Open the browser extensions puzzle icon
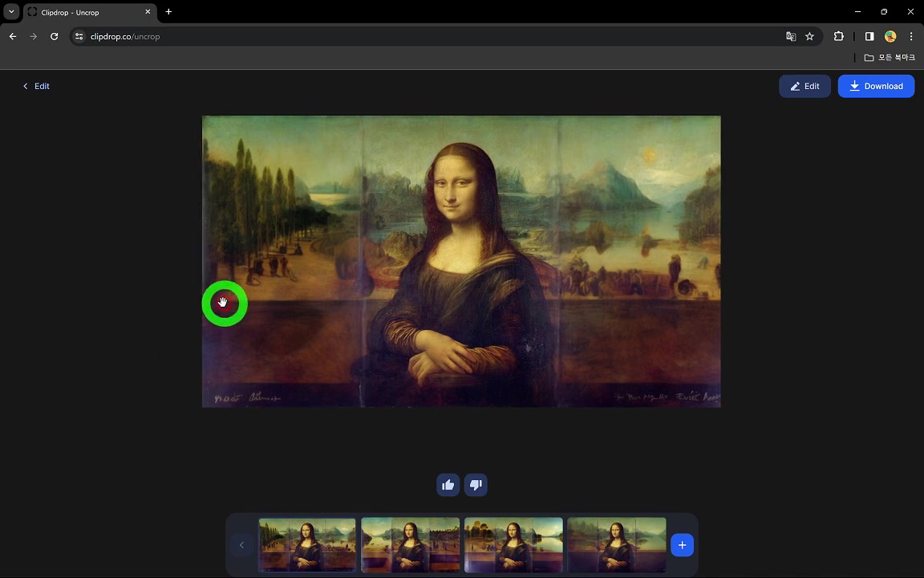Image resolution: width=924 pixels, height=578 pixels. (x=838, y=37)
